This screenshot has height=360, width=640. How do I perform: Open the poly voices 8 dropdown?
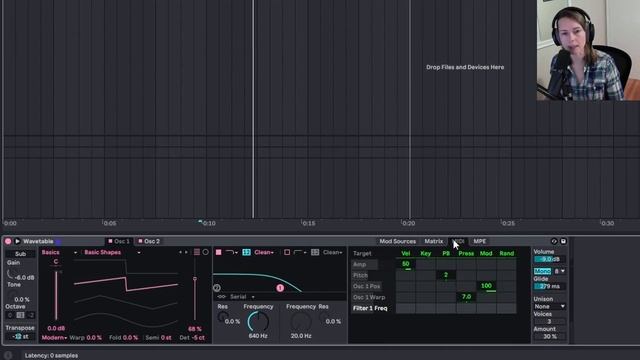559,271
